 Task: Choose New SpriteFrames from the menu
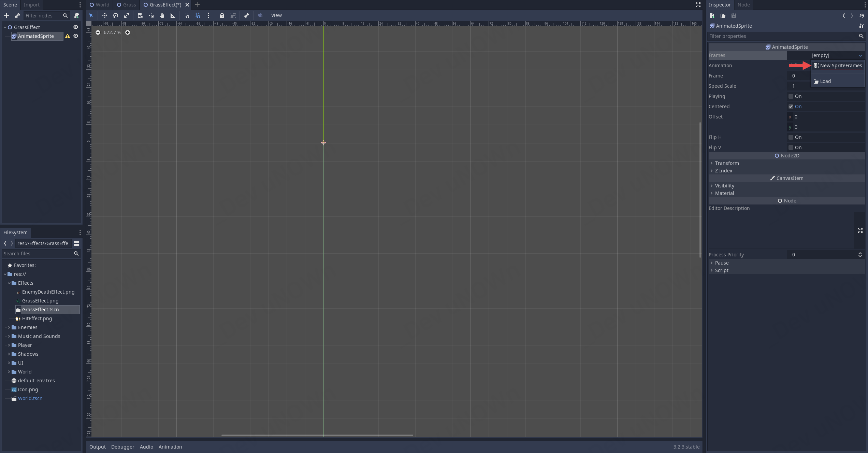[x=840, y=66]
